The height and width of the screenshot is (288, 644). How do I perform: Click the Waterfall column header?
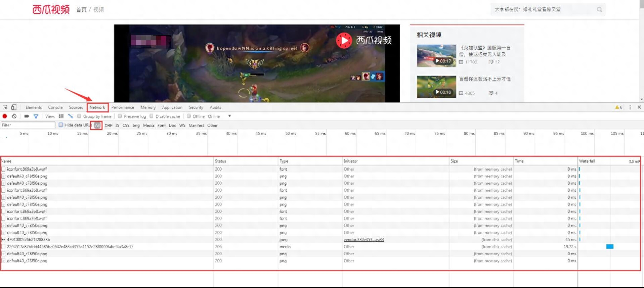point(609,161)
